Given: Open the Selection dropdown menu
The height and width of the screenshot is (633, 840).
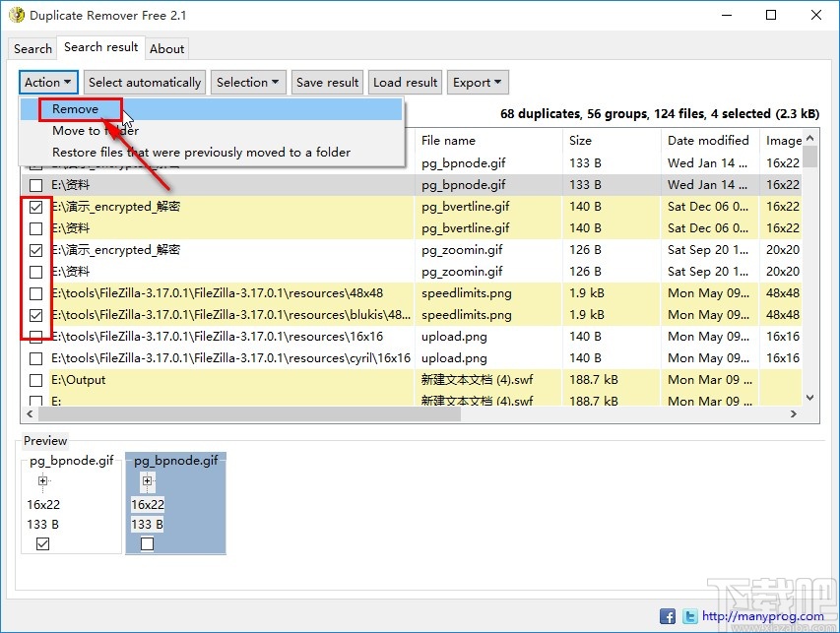Looking at the screenshot, I should tap(248, 83).
